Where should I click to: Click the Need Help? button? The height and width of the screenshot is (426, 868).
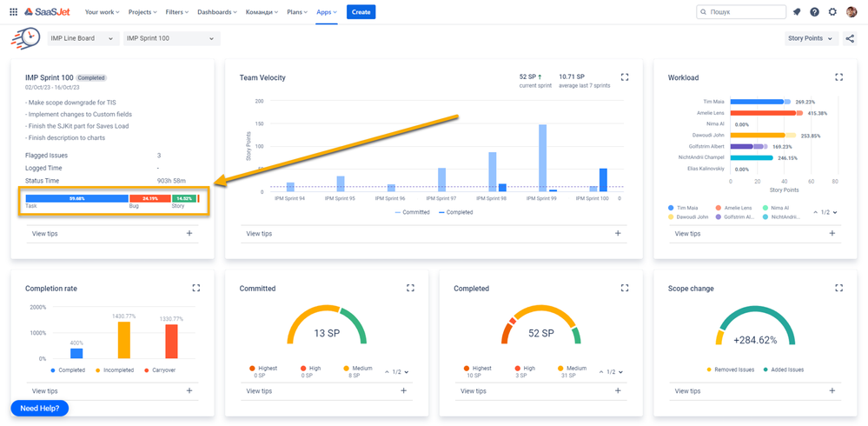[40, 409]
